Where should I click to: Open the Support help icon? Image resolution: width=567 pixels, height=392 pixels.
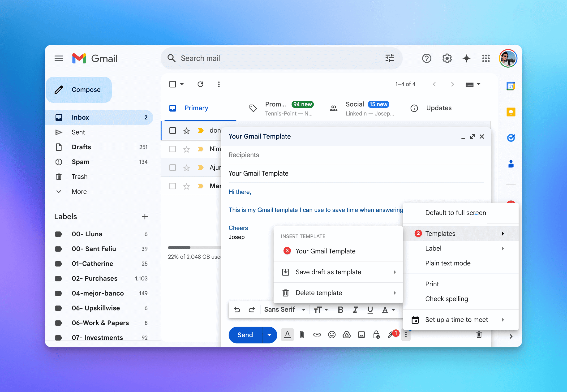[426, 58]
